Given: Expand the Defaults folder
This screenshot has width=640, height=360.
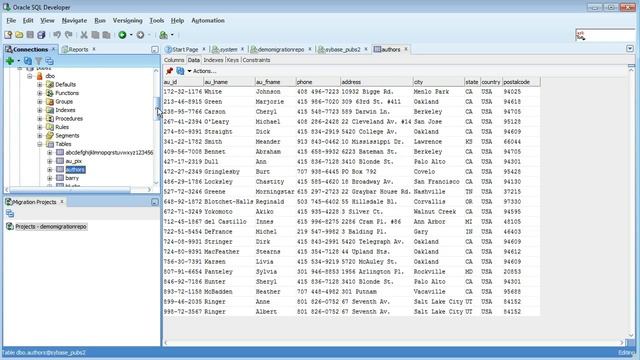Looking at the screenshot, I should pos(40,85).
